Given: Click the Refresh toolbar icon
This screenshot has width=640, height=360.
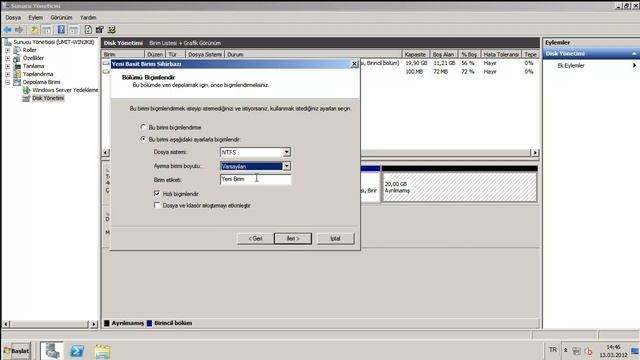Looking at the screenshot, I should coord(88,30).
